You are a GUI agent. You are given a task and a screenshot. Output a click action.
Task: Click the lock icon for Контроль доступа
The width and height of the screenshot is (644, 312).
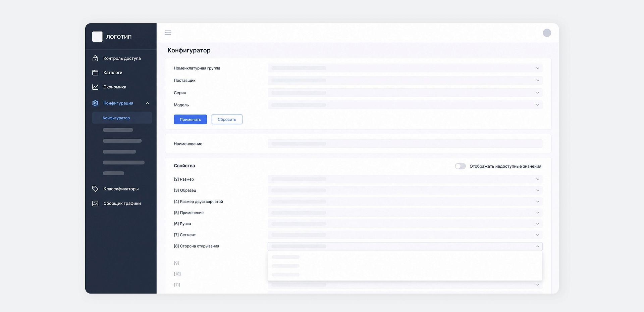(x=95, y=58)
